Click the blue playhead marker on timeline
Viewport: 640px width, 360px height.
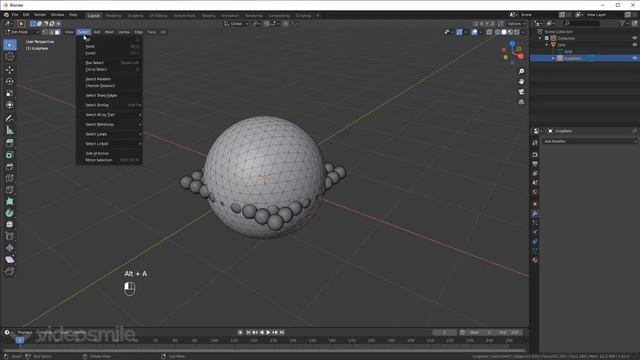(19, 340)
